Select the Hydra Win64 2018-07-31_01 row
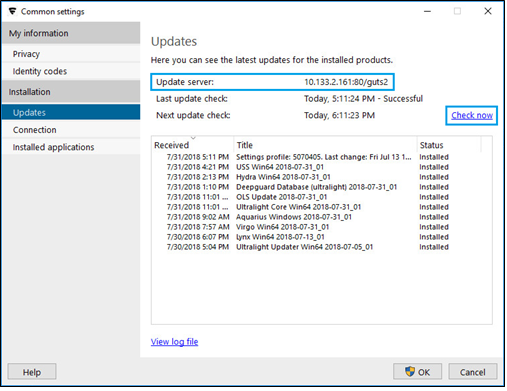507x391 pixels. point(322,177)
